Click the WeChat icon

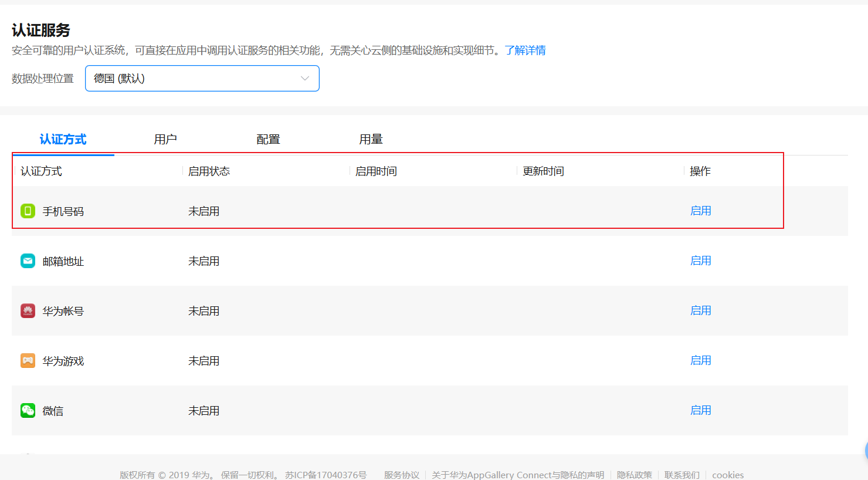28,410
